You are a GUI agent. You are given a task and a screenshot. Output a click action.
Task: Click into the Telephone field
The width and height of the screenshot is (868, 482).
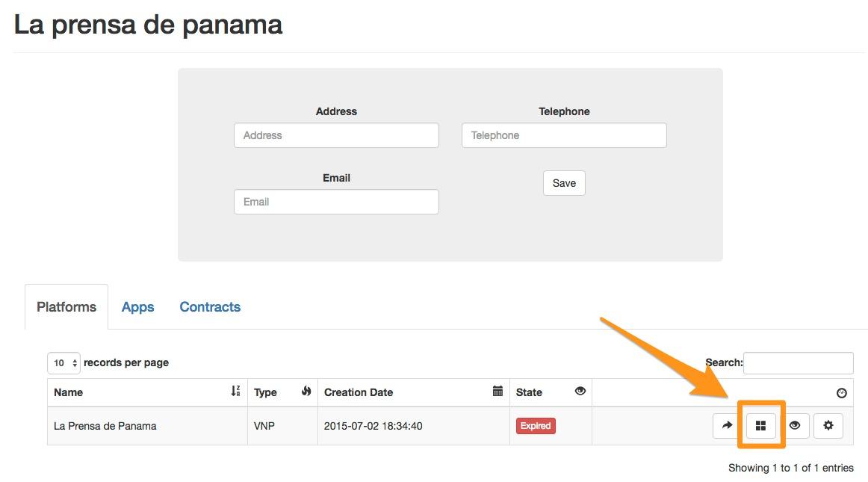pyautogui.click(x=564, y=136)
